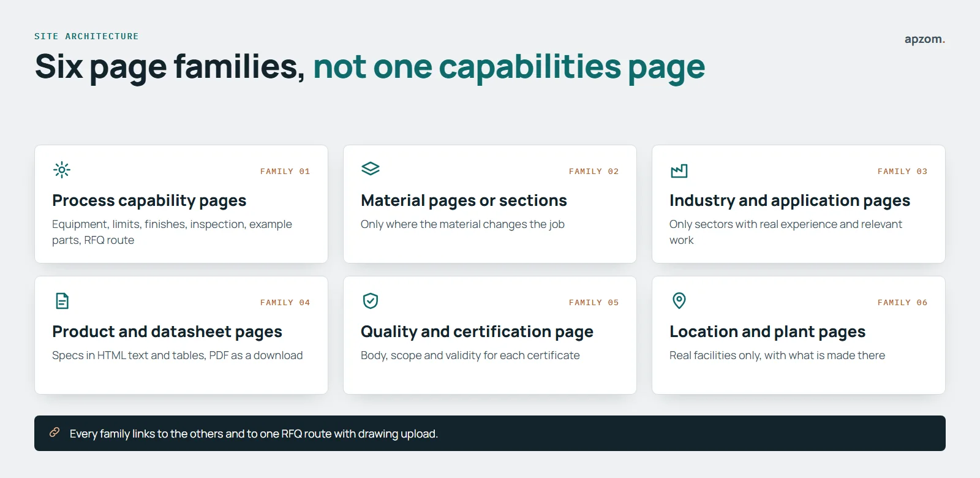Select the 'Process capability pages' heading

tap(149, 201)
